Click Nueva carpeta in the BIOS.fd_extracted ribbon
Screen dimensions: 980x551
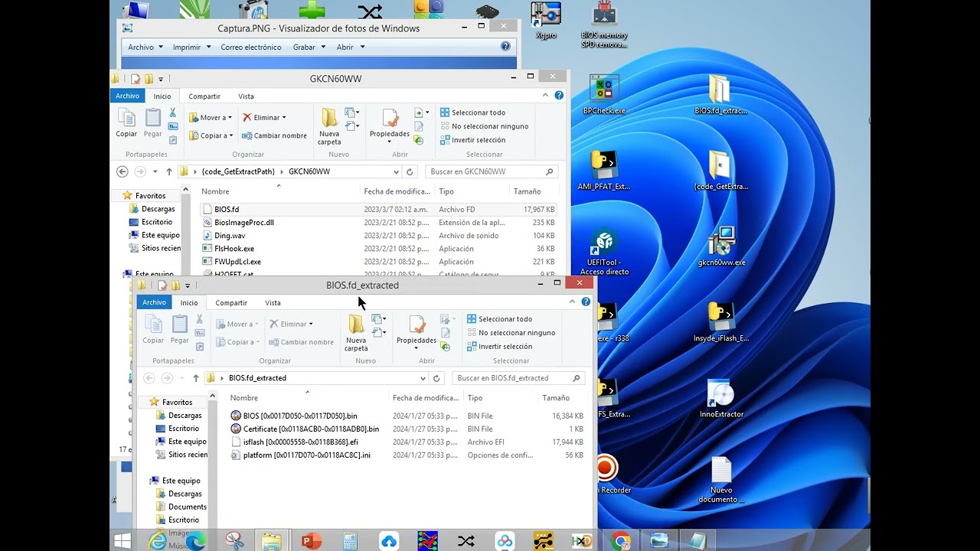pyautogui.click(x=356, y=334)
